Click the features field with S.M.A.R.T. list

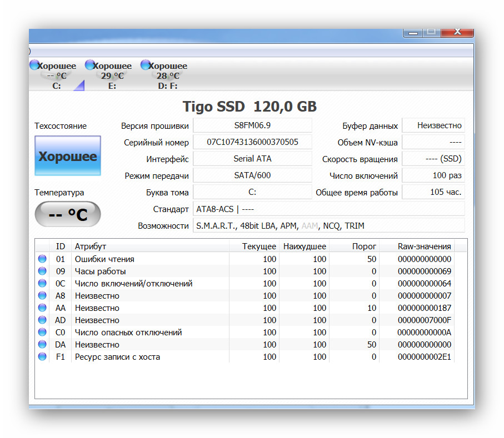329,226
